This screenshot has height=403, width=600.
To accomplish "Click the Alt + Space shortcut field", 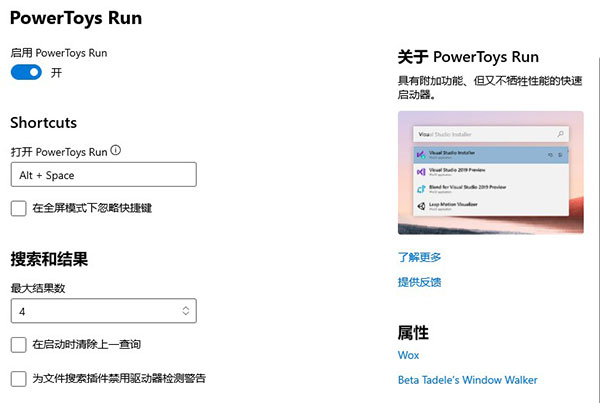I will 104,175.
